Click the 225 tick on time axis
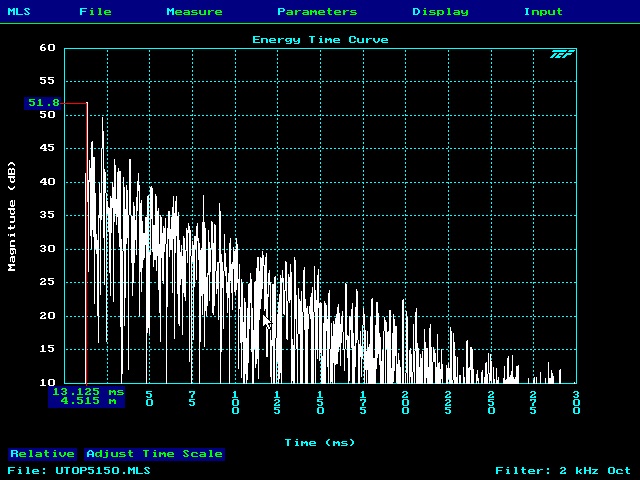 (x=448, y=402)
